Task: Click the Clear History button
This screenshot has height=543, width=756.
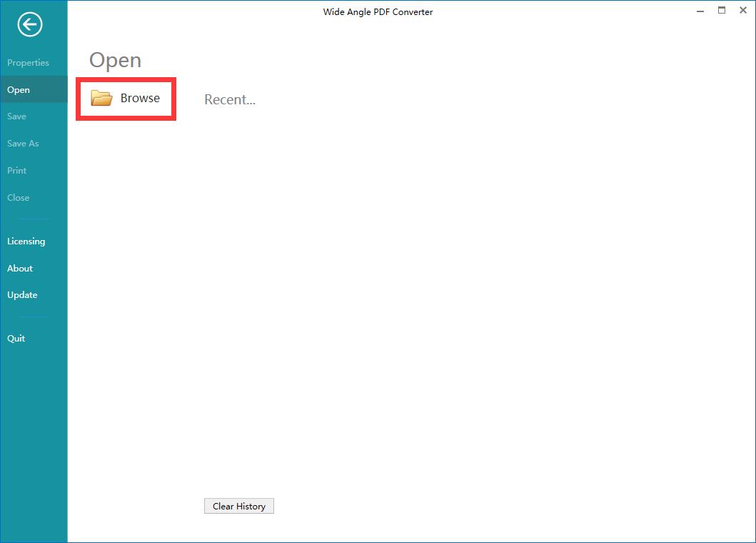Action: point(239,506)
